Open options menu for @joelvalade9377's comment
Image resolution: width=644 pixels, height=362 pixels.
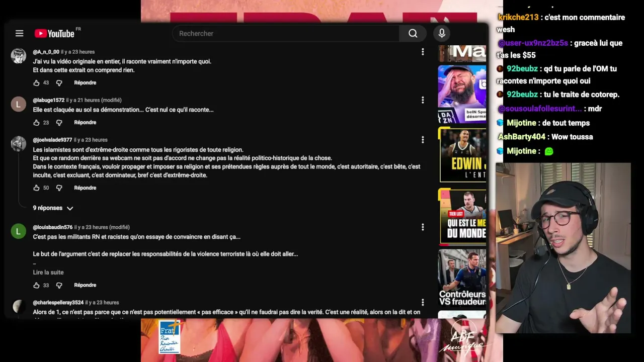click(x=423, y=140)
